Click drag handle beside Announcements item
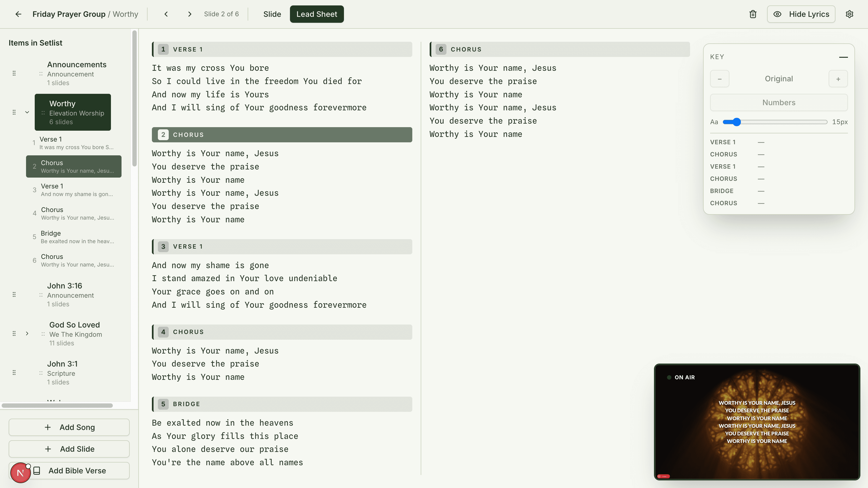This screenshot has width=868, height=488. click(x=14, y=73)
